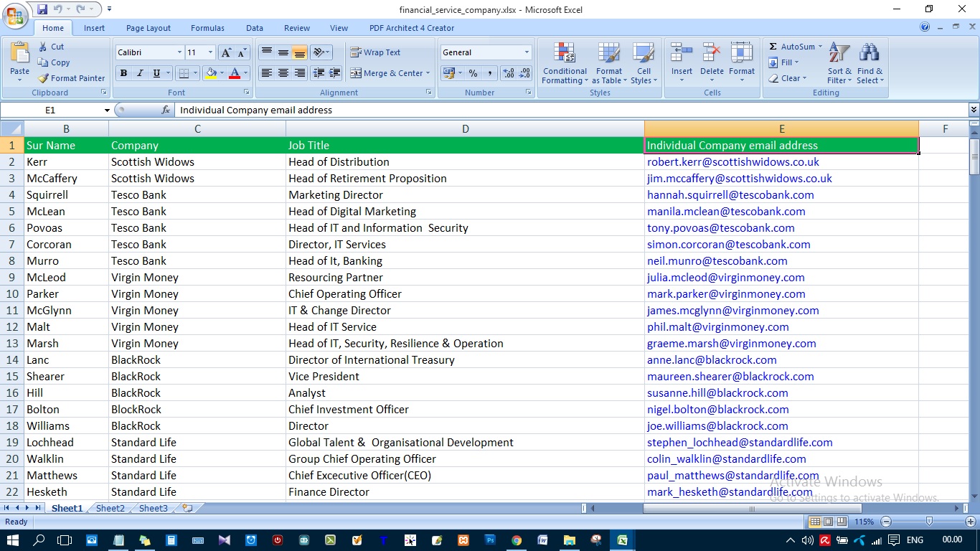This screenshot has width=980, height=551.
Task: Click the Insert Function fx button
Action: point(166,110)
